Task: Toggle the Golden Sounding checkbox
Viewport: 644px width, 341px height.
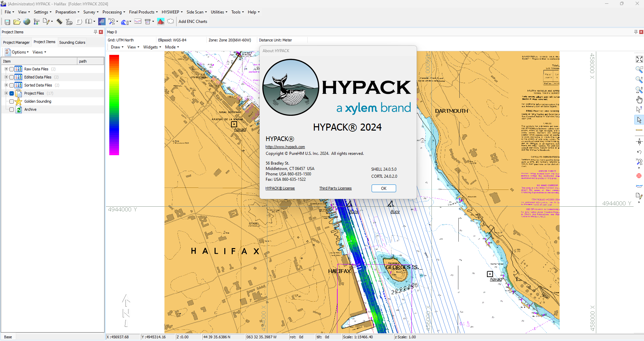Action: point(12,101)
